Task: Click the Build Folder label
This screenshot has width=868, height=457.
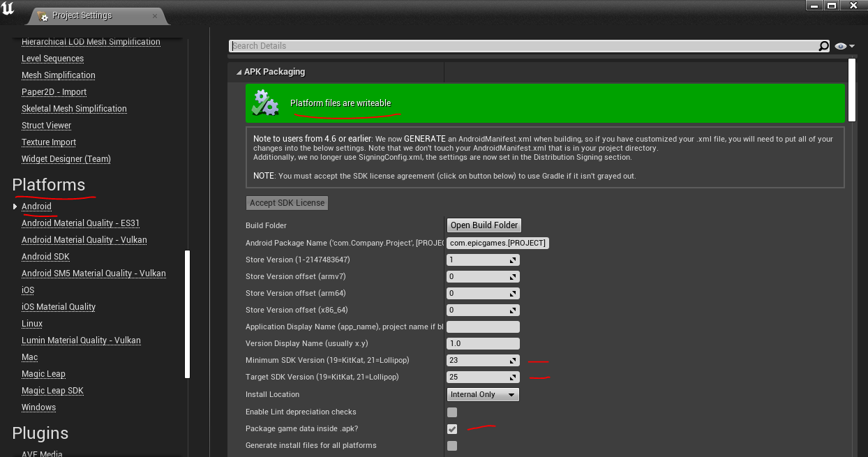Action: 266,225
